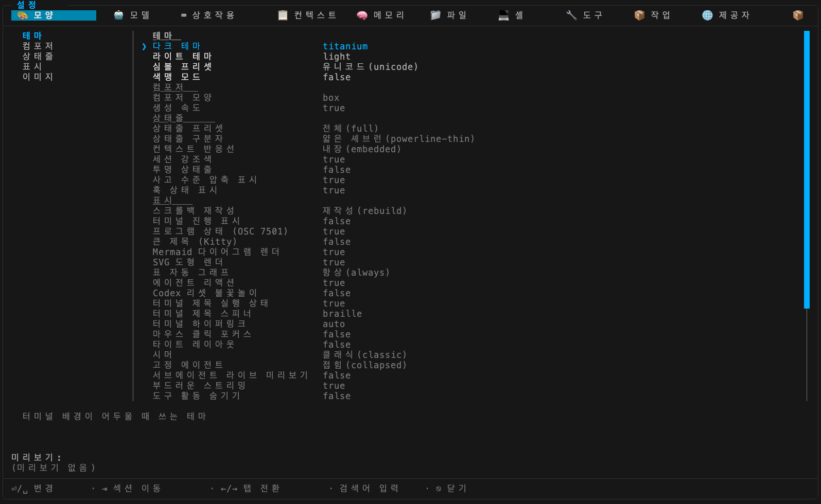Click the brain icon of the 메모리 tab

pyautogui.click(x=362, y=15)
